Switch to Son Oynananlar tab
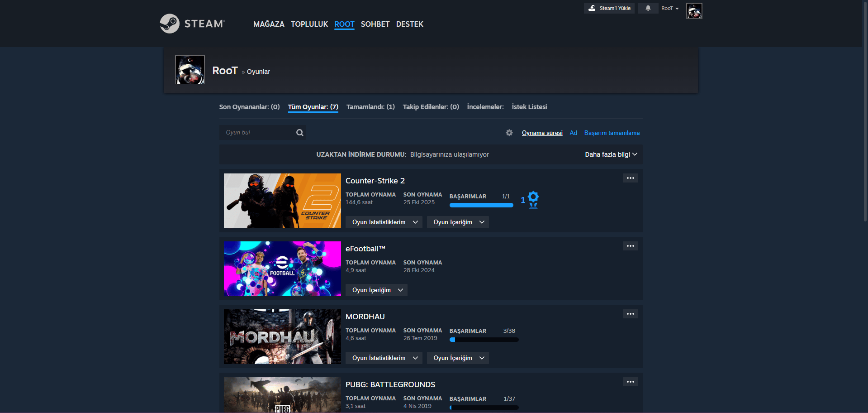This screenshot has width=868, height=413. 249,107
